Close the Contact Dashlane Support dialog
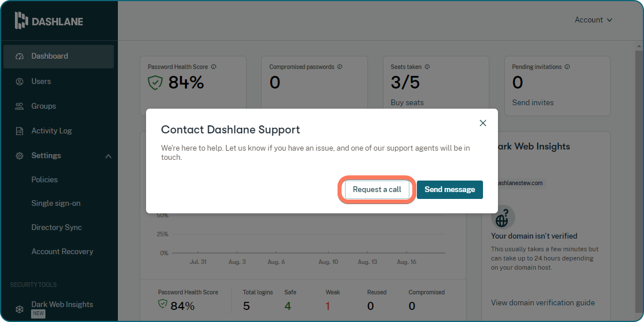The width and height of the screenshot is (644, 322). coord(483,123)
